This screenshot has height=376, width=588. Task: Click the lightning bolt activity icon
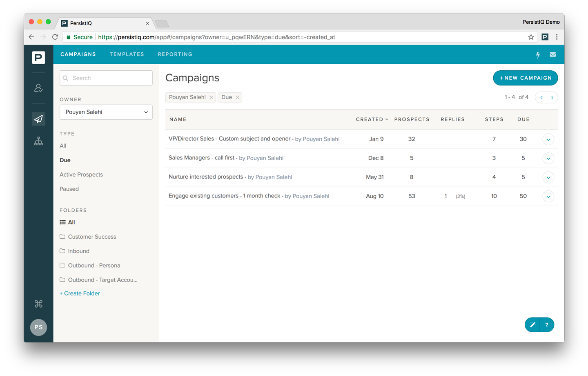coord(538,55)
